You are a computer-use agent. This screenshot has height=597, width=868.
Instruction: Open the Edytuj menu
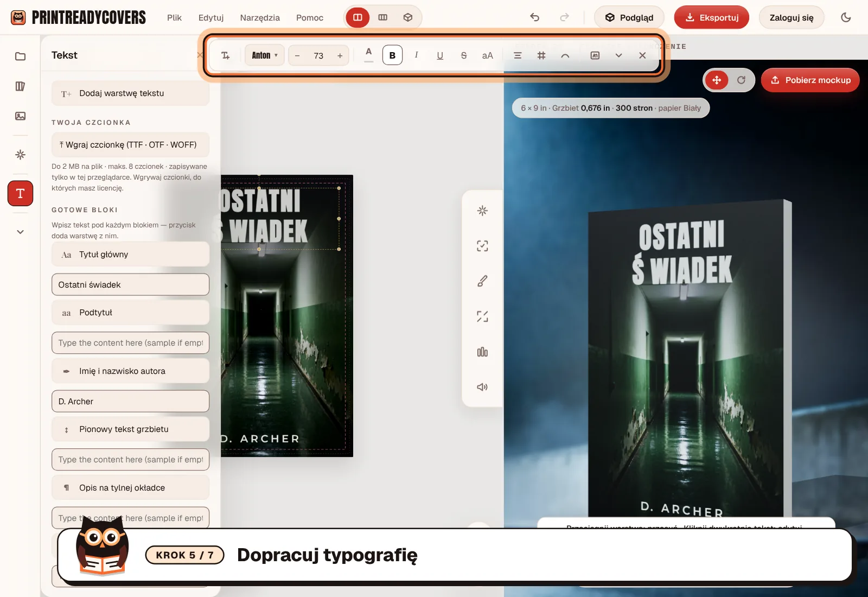211,17
